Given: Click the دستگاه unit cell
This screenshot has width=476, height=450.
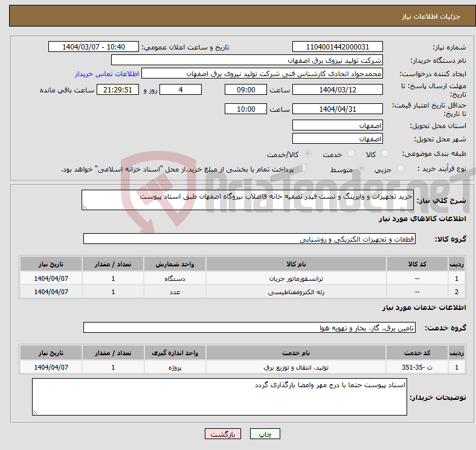Looking at the screenshot, I should (x=175, y=278).
